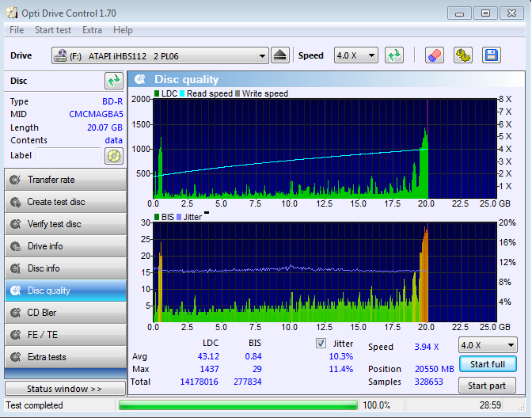532x418 pixels.
Task: Open the Transfer rate test
Action: (66, 180)
